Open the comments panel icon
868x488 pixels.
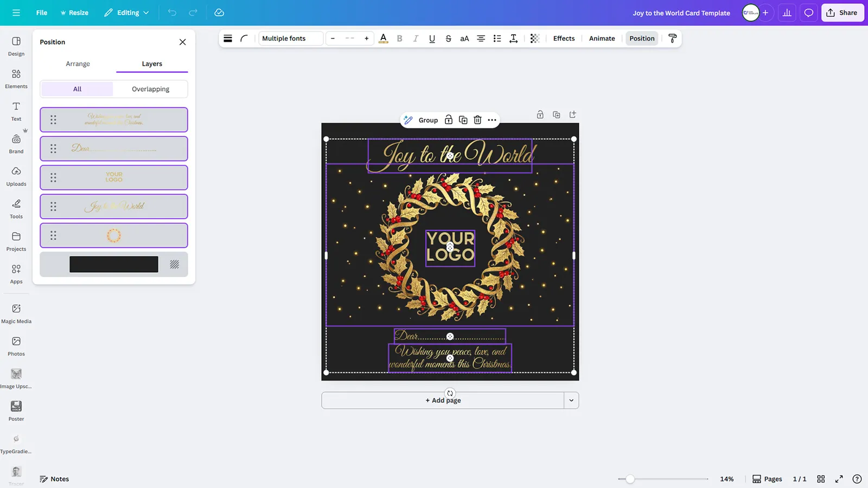[808, 12]
